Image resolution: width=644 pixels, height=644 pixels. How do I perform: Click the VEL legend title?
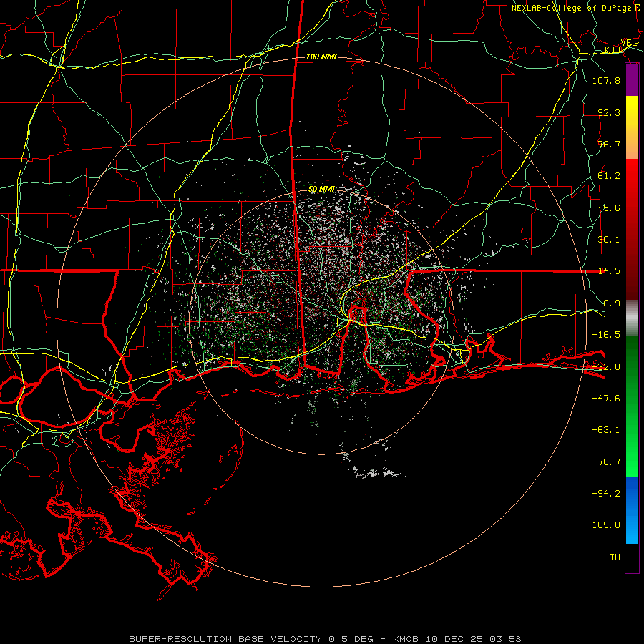click(x=628, y=43)
